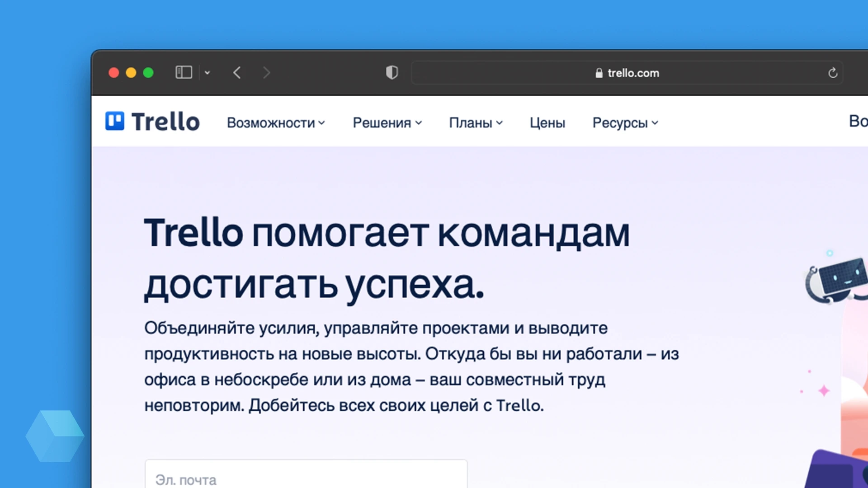Viewport: 868px width, 488px height.
Task: Reload the page with the refresh icon
Action: pos(833,73)
